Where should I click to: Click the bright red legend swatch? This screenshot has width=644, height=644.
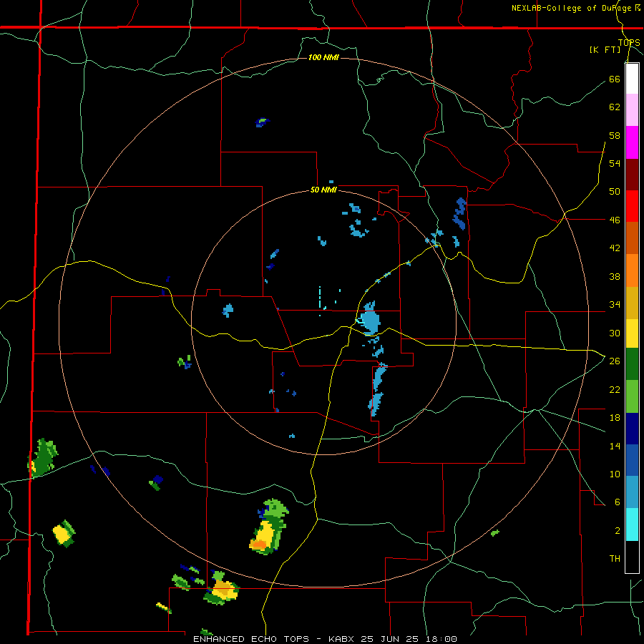[x=632, y=206]
